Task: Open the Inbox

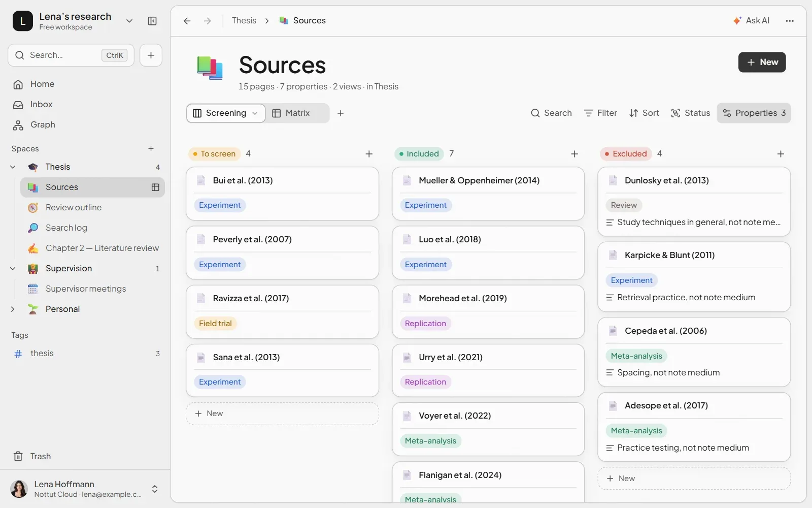Action: (85, 105)
